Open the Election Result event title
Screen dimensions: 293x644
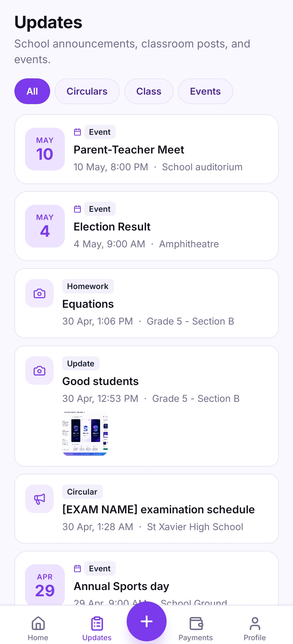tap(112, 227)
